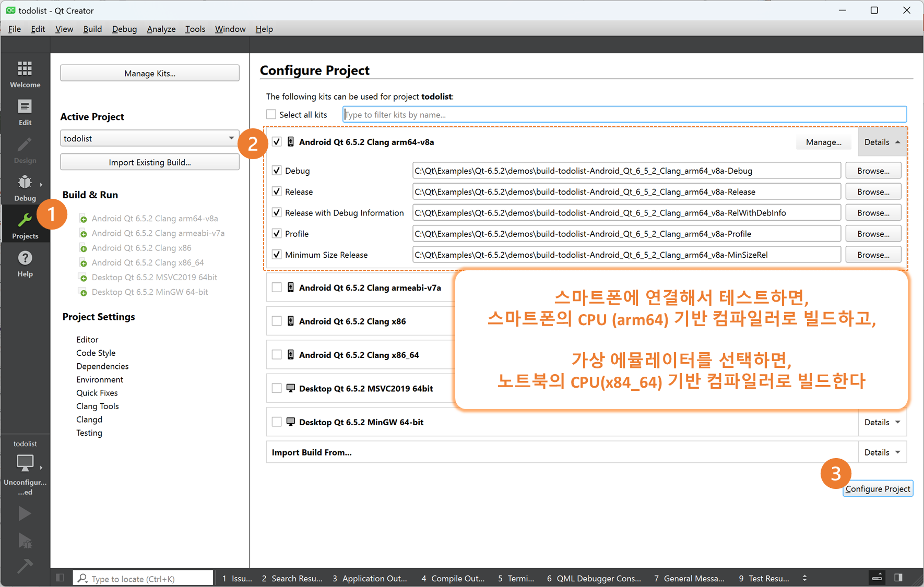Toggle the progress details icon in status bar
This screenshot has width=924, height=587.
[x=877, y=578]
